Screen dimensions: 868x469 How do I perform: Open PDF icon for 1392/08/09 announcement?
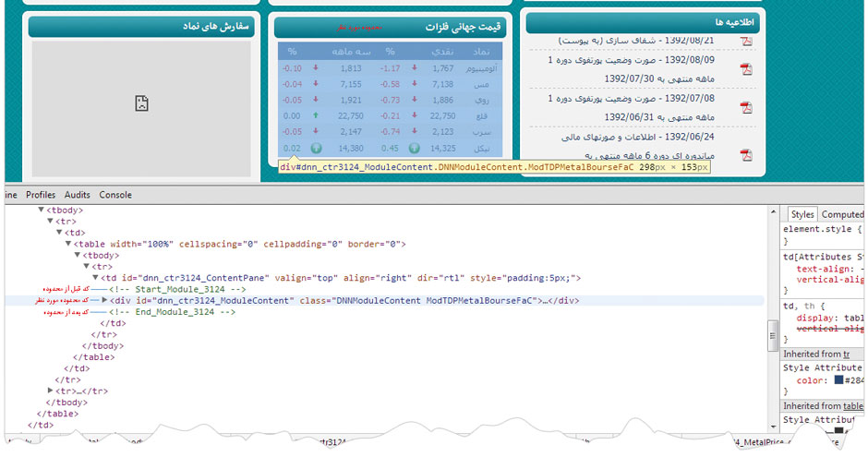(746, 69)
